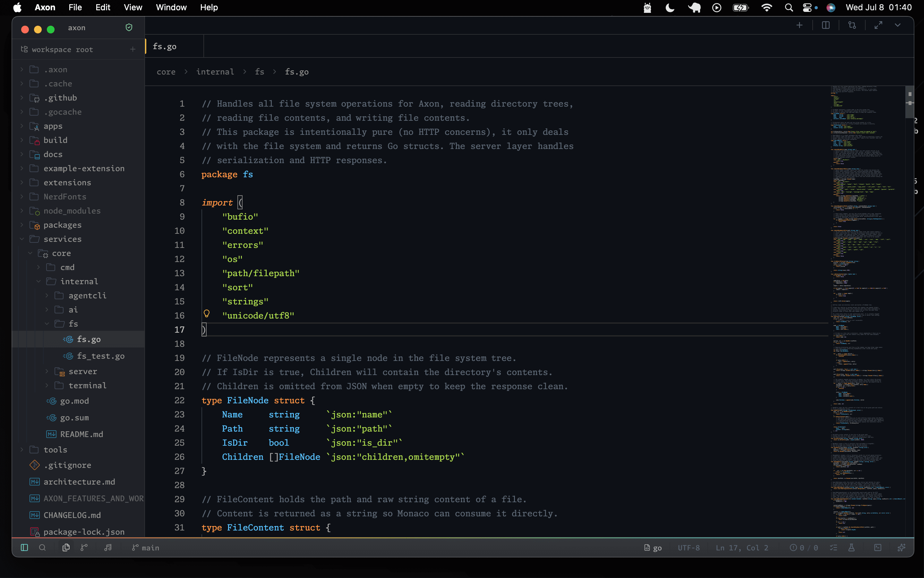This screenshot has height=578, width=924.
Task: Click the music note icon in status bar
Action: tap(108, 547)
